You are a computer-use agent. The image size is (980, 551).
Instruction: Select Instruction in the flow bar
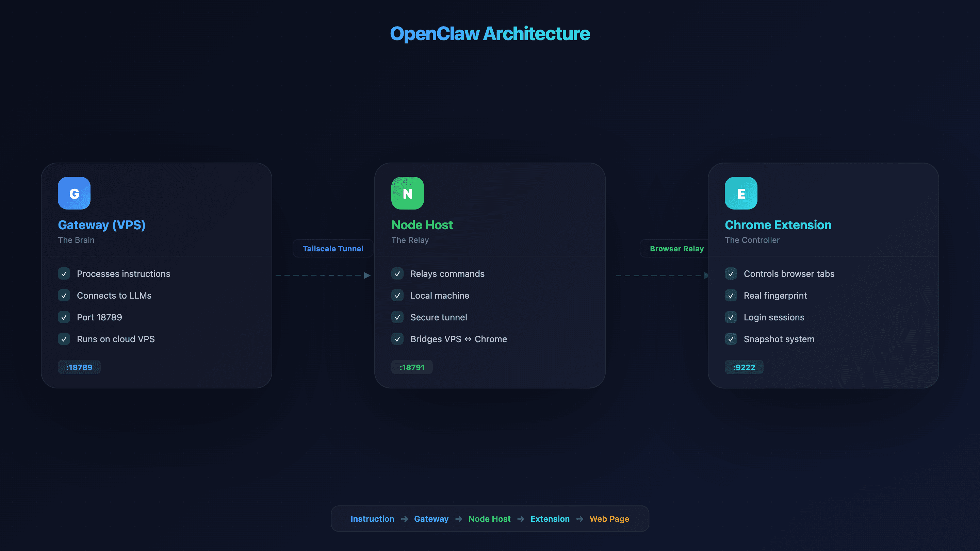click(x=373, y=519)
